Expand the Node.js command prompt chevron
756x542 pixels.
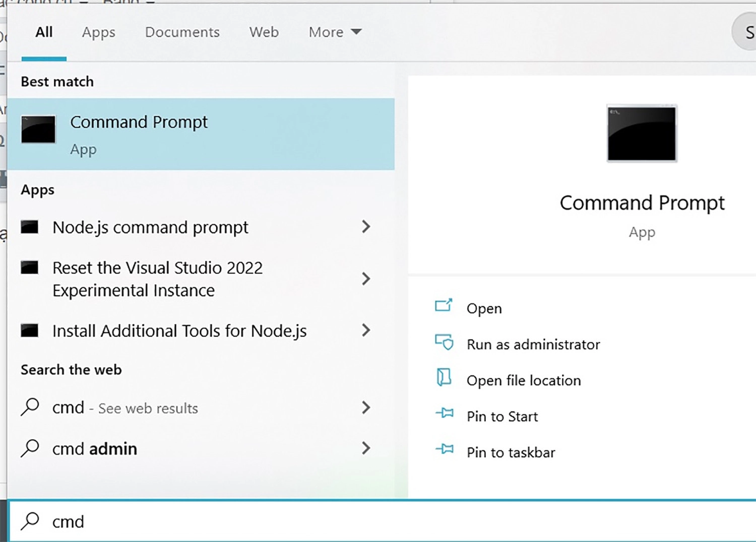pyautogui.click(x=366, y=227)
